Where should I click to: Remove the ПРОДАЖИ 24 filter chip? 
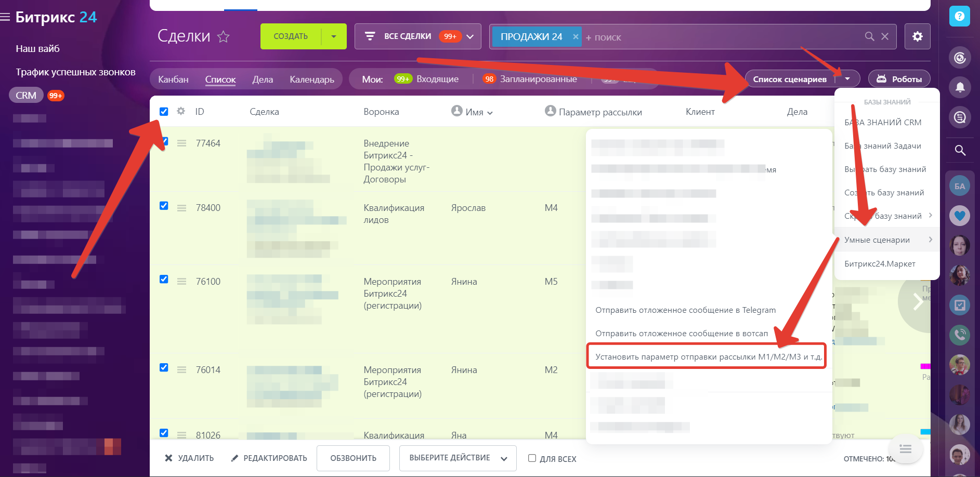576,36
